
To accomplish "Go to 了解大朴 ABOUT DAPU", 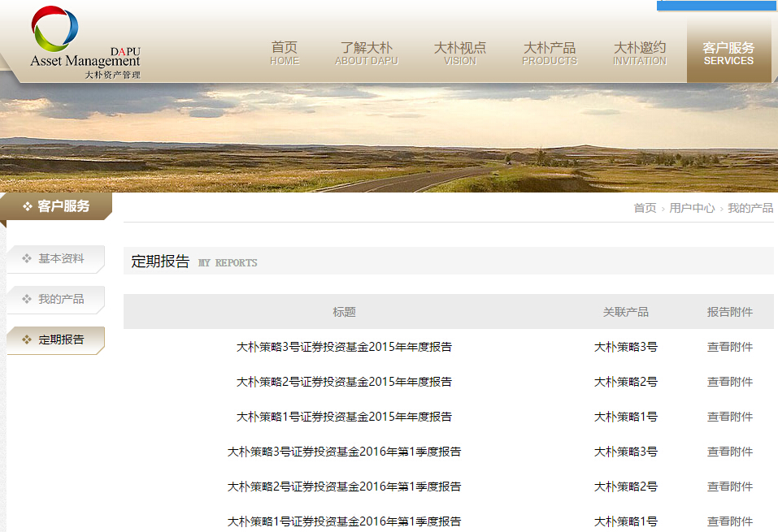I will click(x=367, y=54).
